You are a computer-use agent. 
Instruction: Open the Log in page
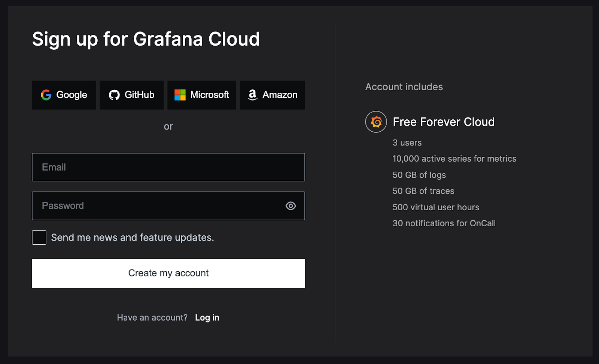[207, 317]
